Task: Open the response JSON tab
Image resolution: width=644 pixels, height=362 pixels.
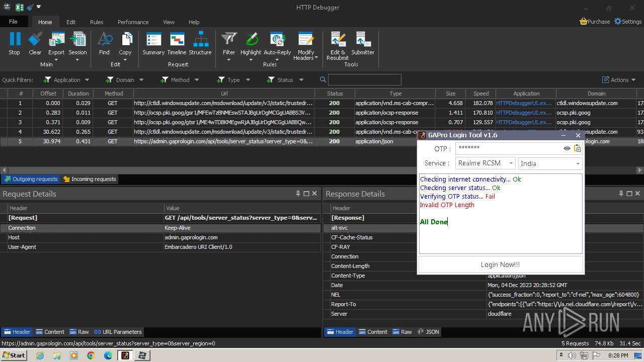Action: click(x=428, y=332)
